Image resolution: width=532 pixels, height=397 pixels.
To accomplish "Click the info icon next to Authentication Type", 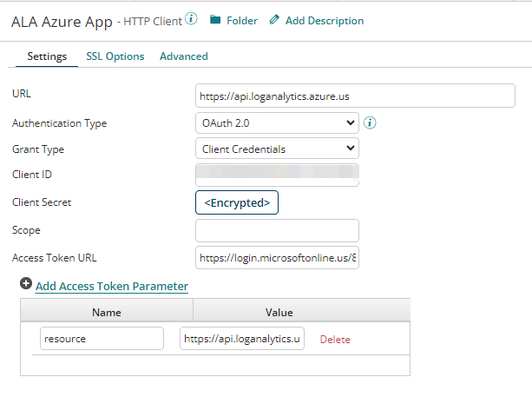I will pos(370,122).
